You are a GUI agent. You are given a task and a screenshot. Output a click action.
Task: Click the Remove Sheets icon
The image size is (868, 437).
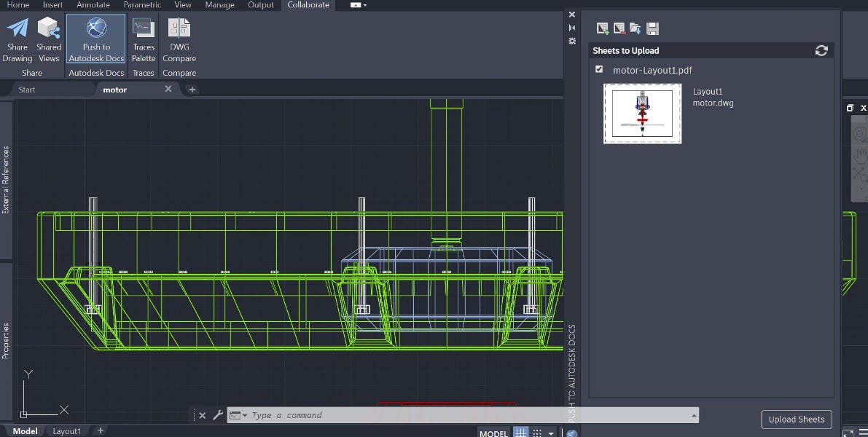coord(619,28)
